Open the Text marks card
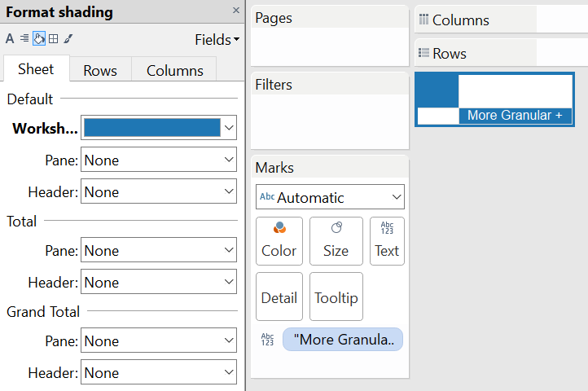The width and height of the screenshot is (588, 391). (x=387, y=241)
